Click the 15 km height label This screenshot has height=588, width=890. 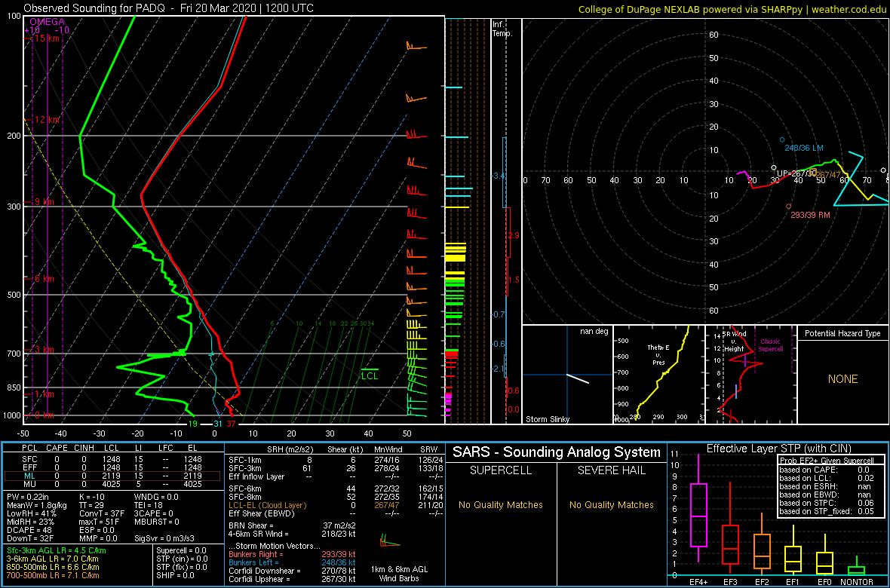pos(45,38)
